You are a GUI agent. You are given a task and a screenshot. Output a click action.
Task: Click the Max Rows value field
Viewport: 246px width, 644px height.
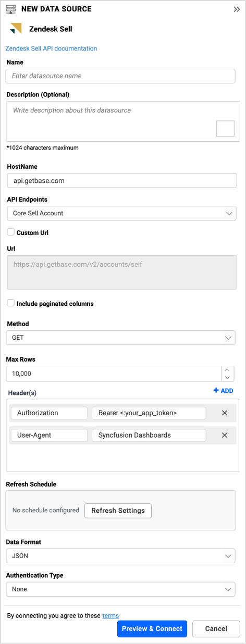click(113, 374)
